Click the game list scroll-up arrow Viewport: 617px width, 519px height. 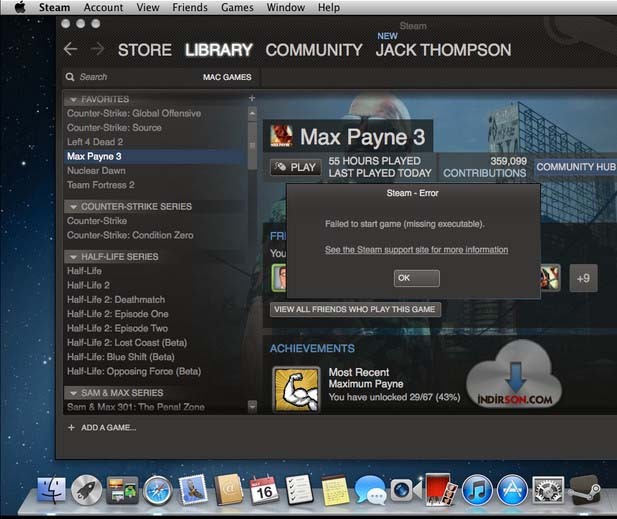pos(252,114)
